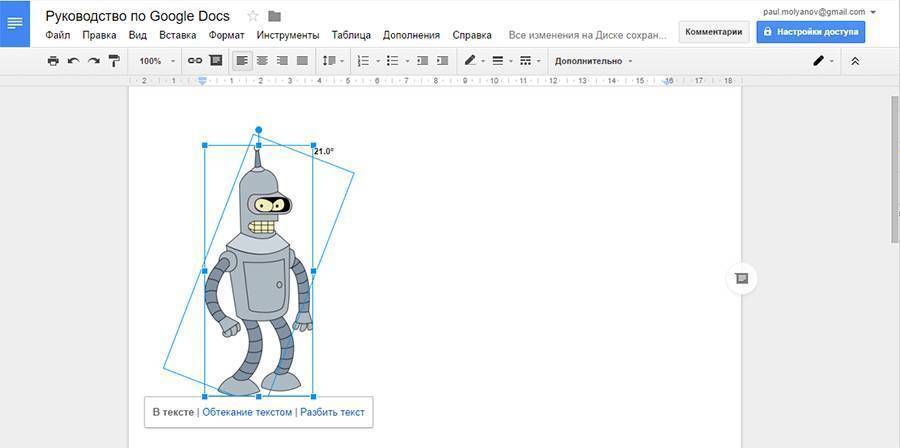This screenshot has height=448, width=900.
Task: Open the Дополнения menu
Action: click(411, 35)
